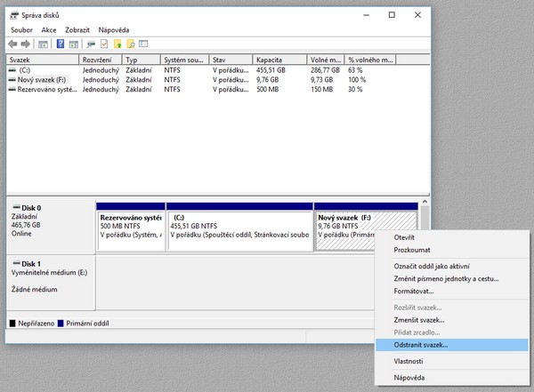Click the Disk 0 drive icon
The height and width of the screenshot is (392, 534).
[x=14, y=207]
